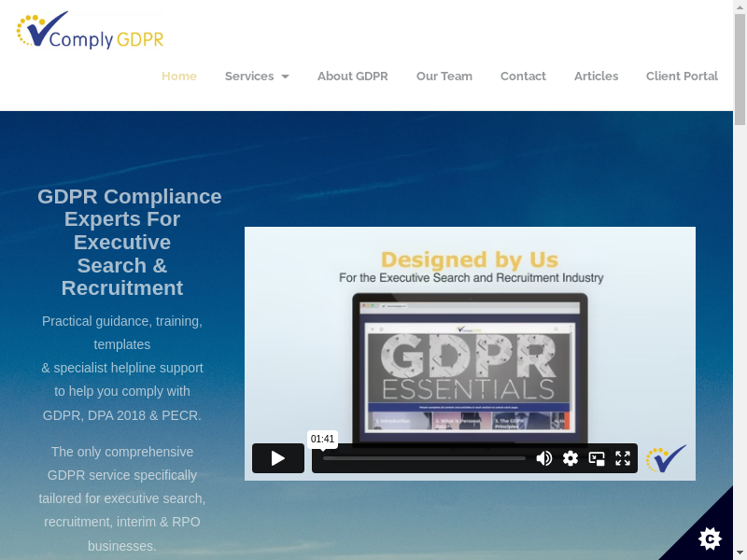747x560 pixels.
Task: Go to the Client Portal
Action: coord(682,77)
